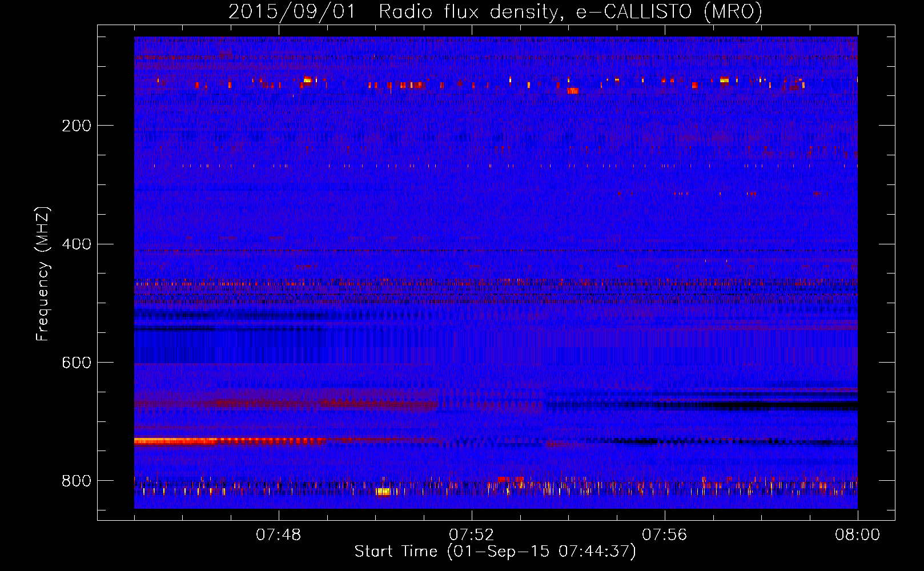
Task: Click the '07:56' time tick label
Action: [665, 535]
